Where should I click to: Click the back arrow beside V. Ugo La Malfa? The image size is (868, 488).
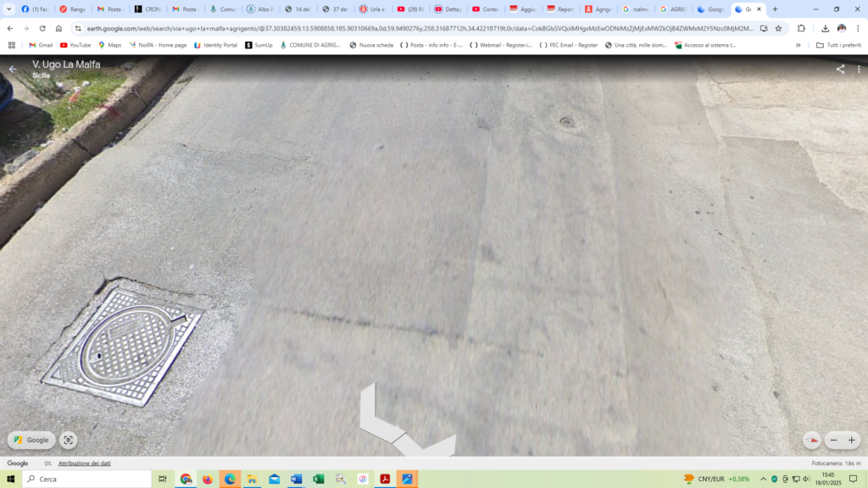[13, 69]
